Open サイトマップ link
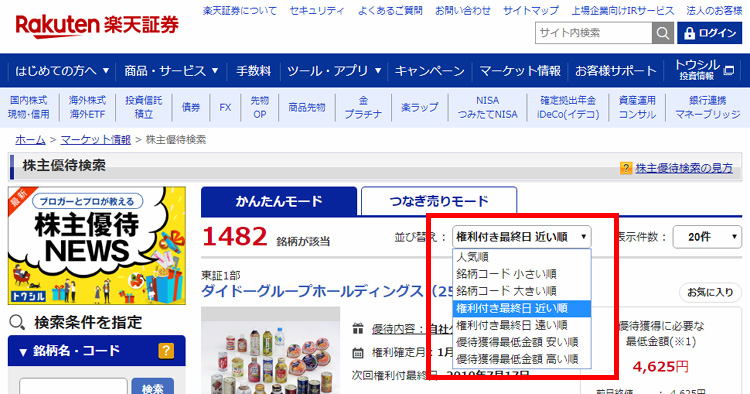Image resolution: width=750 pixels, height=394 pixels. pyautogui.click(x=531, y=11)
